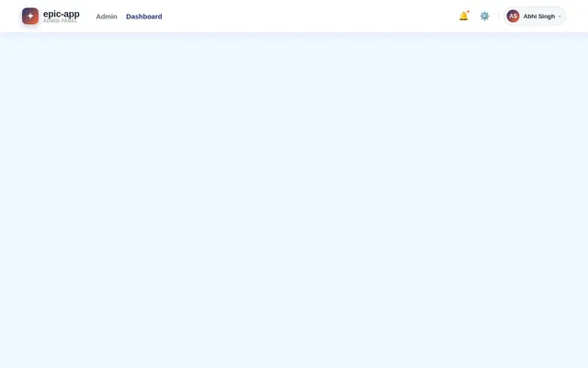This screenshot has width=588, height=368.
Task: Click blank header space left of the bell
Action: tap(308, 17)
